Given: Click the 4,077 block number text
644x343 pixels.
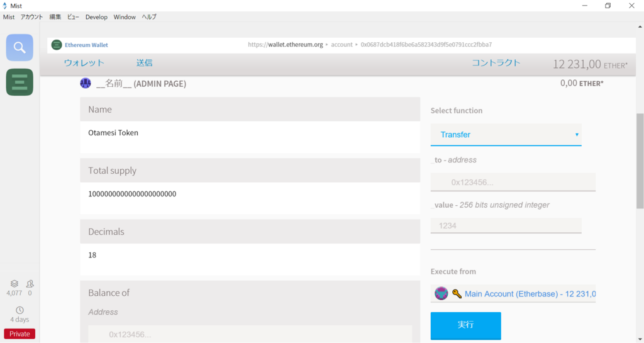Looking at the screenshot, I should pos(14,293).
